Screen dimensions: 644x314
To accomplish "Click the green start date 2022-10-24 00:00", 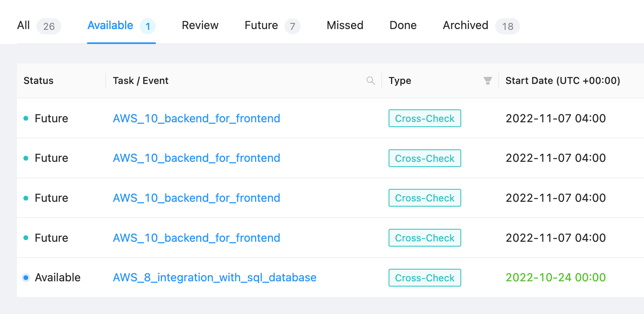I will tap(556, 277).
